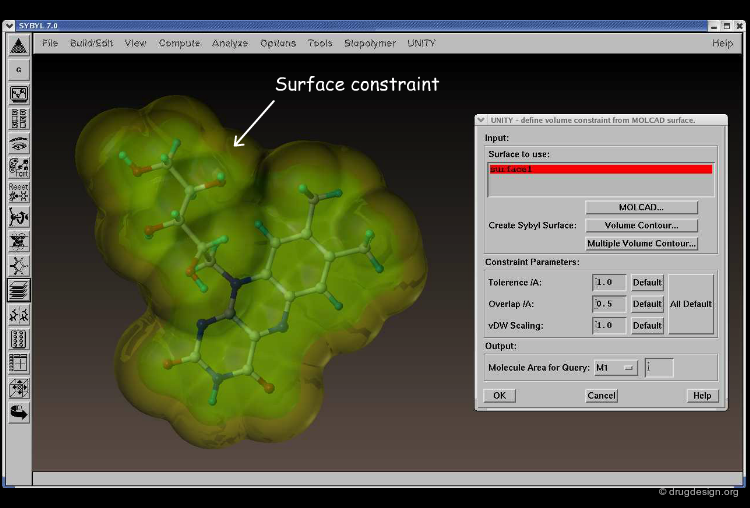Image resolution: width=750 pixels, height=508 pixels.
Task: Click the 3D box arrows icon
Action: point(19,388)
